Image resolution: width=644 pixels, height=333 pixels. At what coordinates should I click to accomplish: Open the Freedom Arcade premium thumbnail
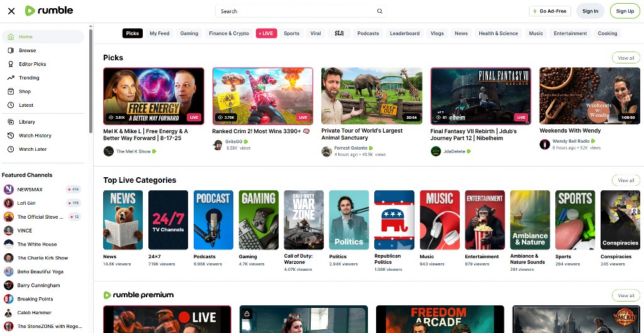440,319
